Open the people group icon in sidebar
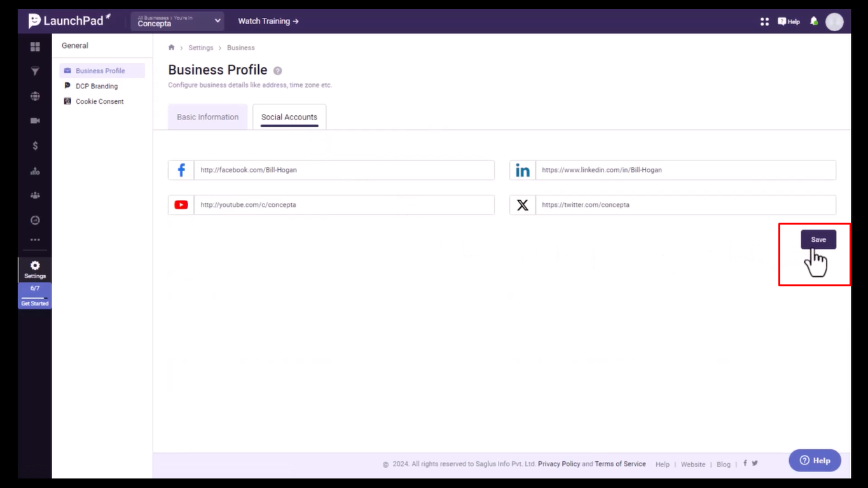 pyautogui.click(x=35, y=195)
